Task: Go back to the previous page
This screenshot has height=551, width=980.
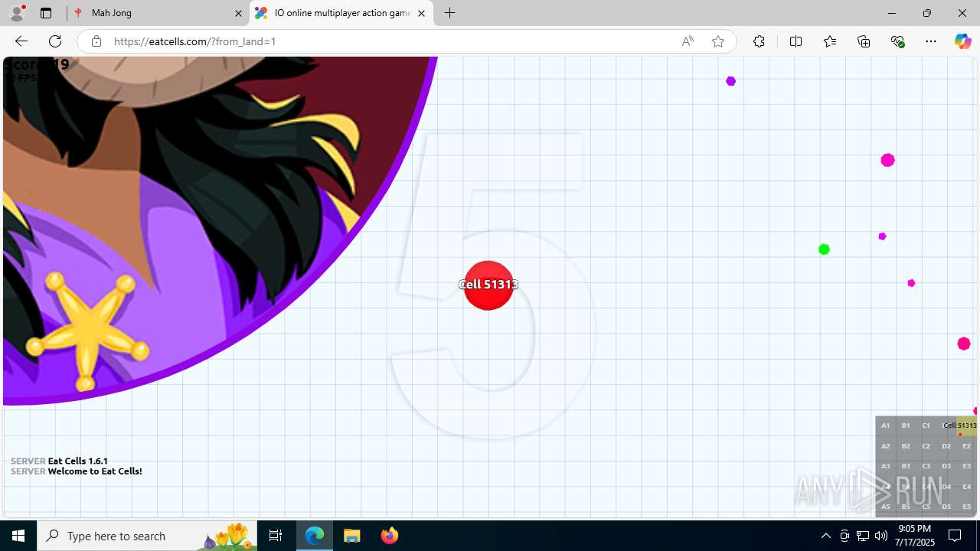Action: [x=21, y=41]
